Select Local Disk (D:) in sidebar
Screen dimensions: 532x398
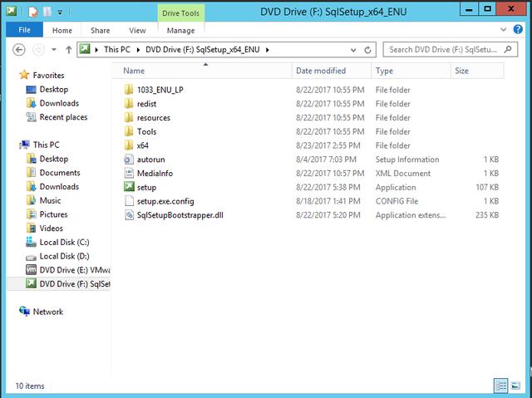tap(65, 256)
